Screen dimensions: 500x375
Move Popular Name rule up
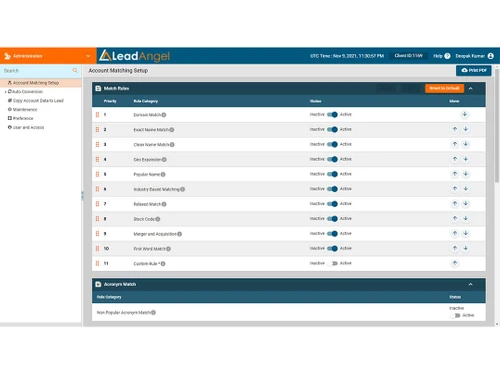pos(455,174)
